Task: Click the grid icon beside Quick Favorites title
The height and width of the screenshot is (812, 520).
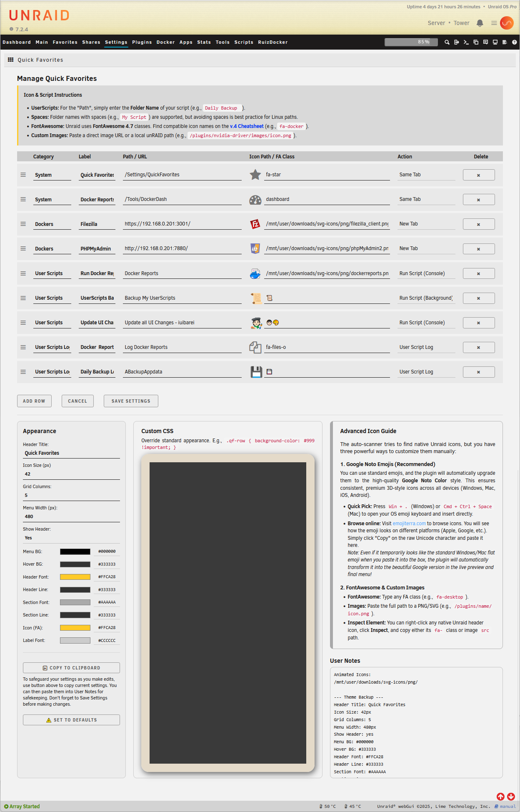Action: pyautogui.click(x=11, y=60)
